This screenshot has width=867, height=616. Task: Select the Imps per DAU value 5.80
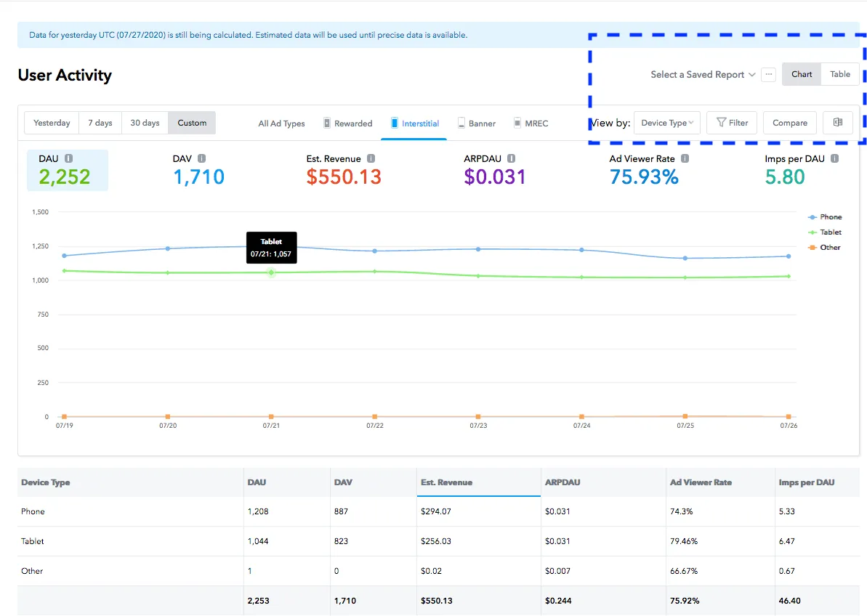(x=785, y=177)
